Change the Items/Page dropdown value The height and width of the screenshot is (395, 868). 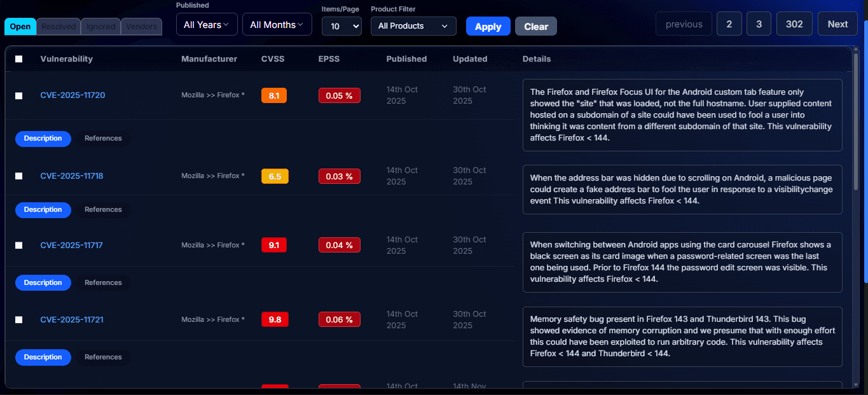pyautogui.click(x=341, y=26)
